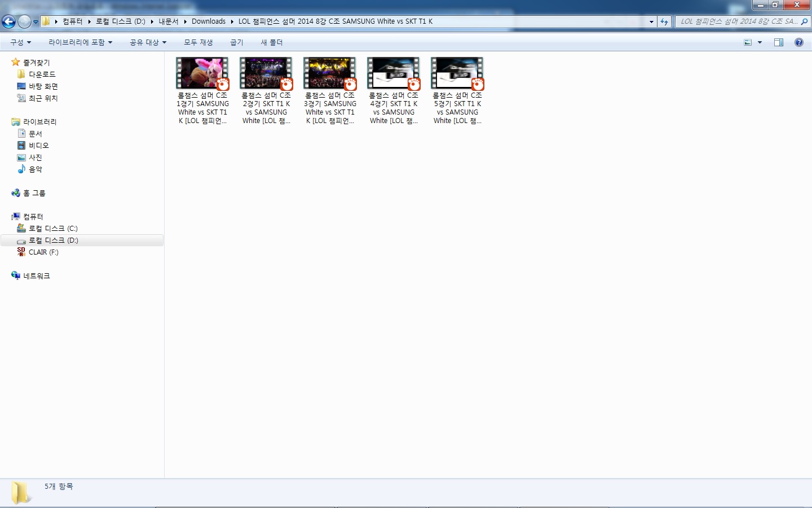Open the 음악 library in sidebar
The width and height of the screenshot is (812, 508).
pos(35,169)
